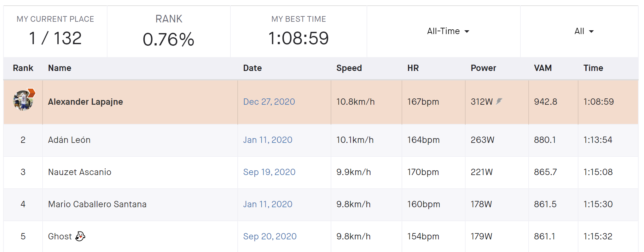Click the ghost emoji next to Ghost

coord(80,236)
